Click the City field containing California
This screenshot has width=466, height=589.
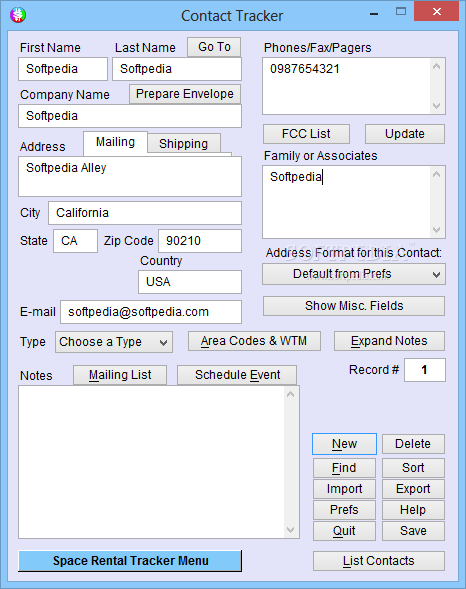coord(145,213)
